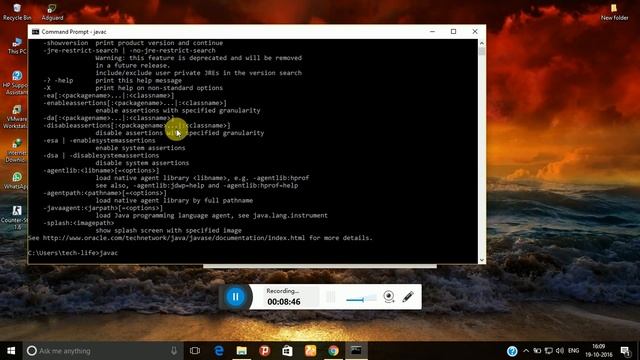Launch Google Chrome from the taskbar
The height and width of the screenshot is (360, 640).
tap(333, 351)
